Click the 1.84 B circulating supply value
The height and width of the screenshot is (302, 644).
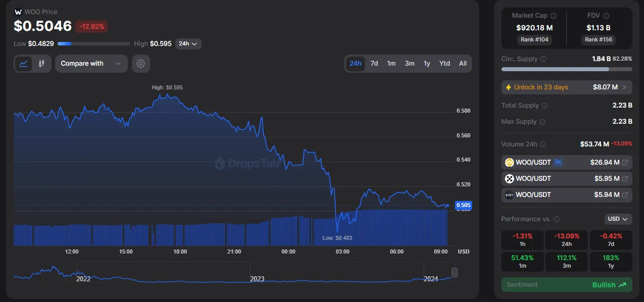[601, 59]
